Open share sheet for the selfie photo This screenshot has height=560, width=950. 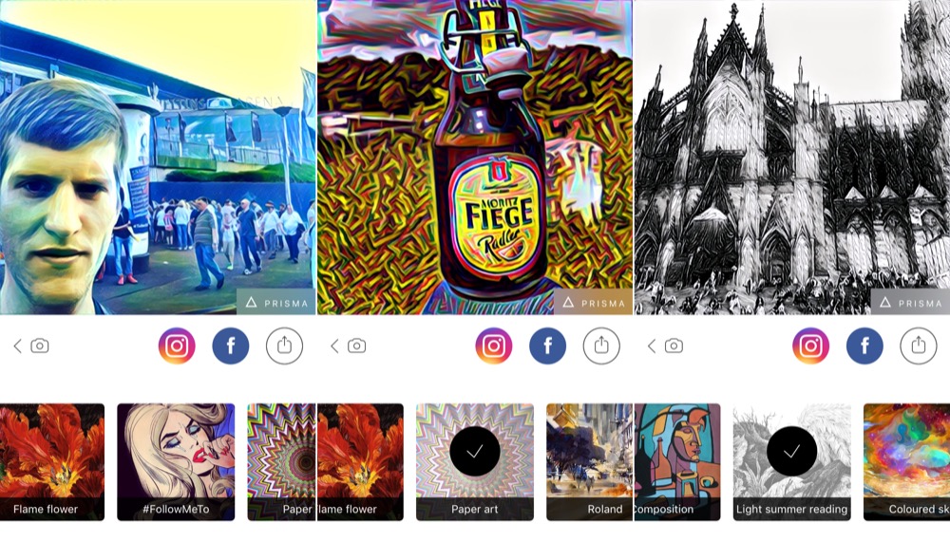coord(285,345)
